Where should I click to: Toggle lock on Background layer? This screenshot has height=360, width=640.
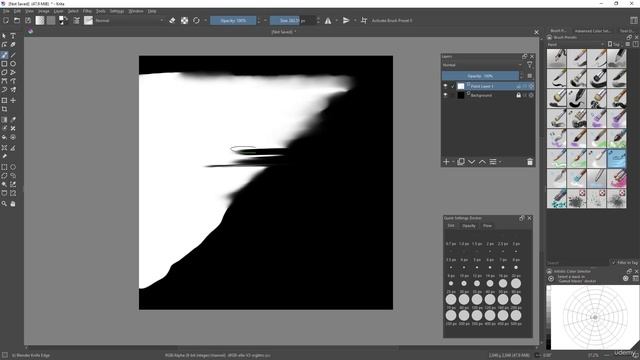[518, 95]
